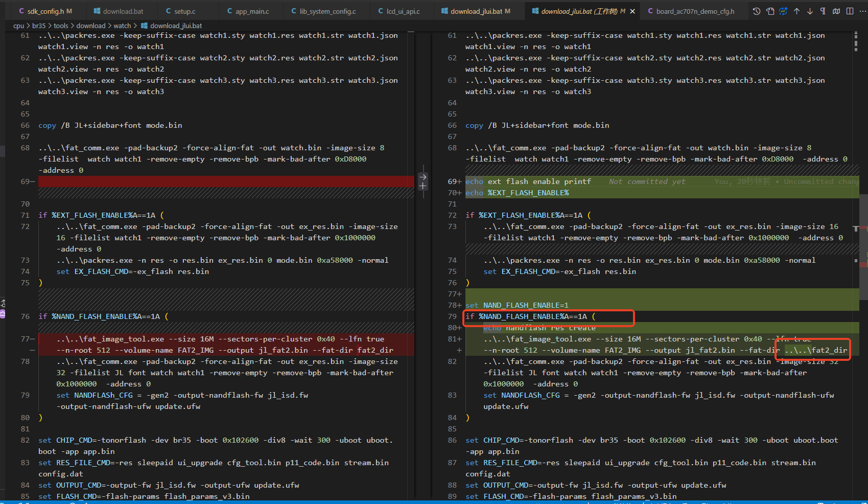This screenshot has height=504, width=868.
Task: Expand the watch breadcrumb
Action: click(x=122, y=26)
